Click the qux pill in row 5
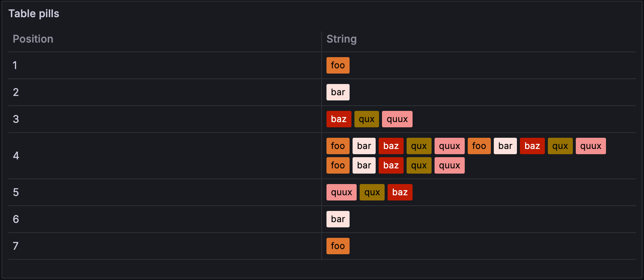 pyautogui.click(x=372, y=192)
